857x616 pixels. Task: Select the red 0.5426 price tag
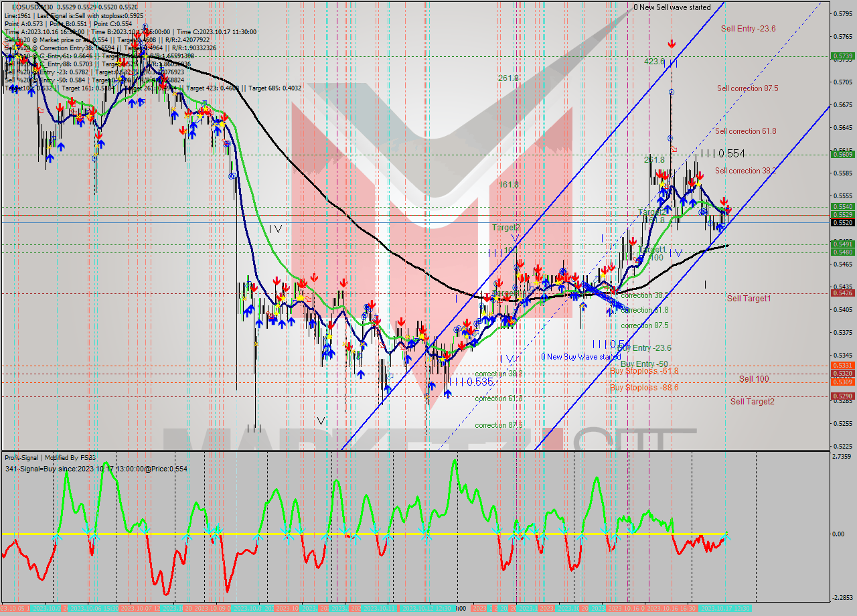[x=842, y=292]
